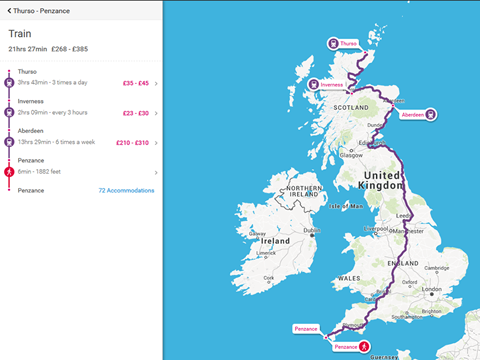The width and height of the screenshot is (480, 360).
Task: Click the Penzance walking marker on the map
Action: click(x=365, y=347)
